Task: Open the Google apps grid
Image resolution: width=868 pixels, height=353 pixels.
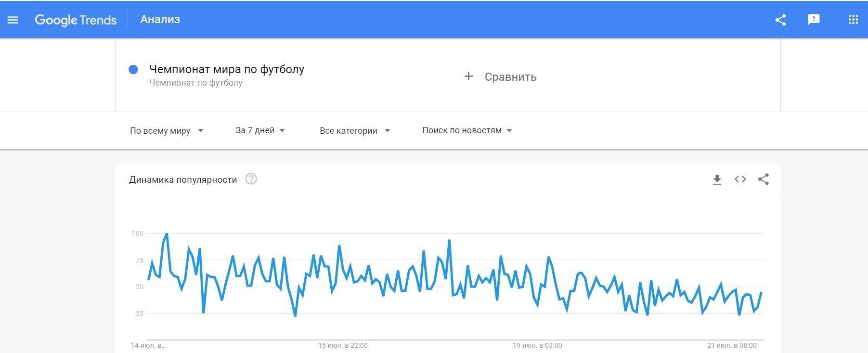Action: tap(853, 20)
